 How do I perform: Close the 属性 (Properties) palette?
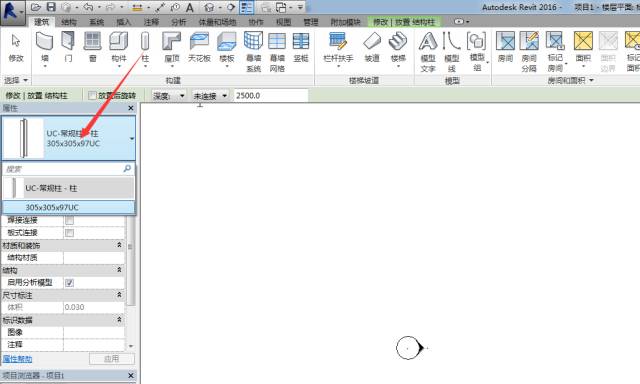pos(131,108)
